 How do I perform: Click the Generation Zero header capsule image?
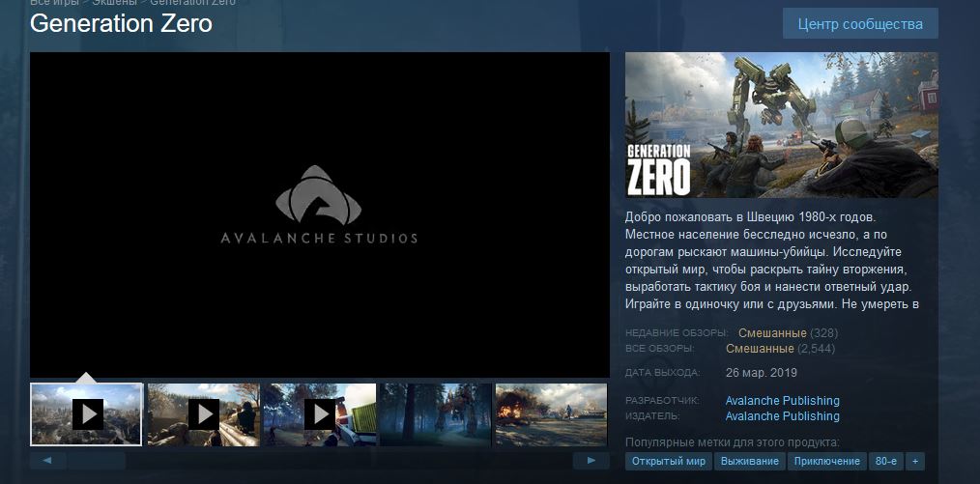[x=782, y=125]
